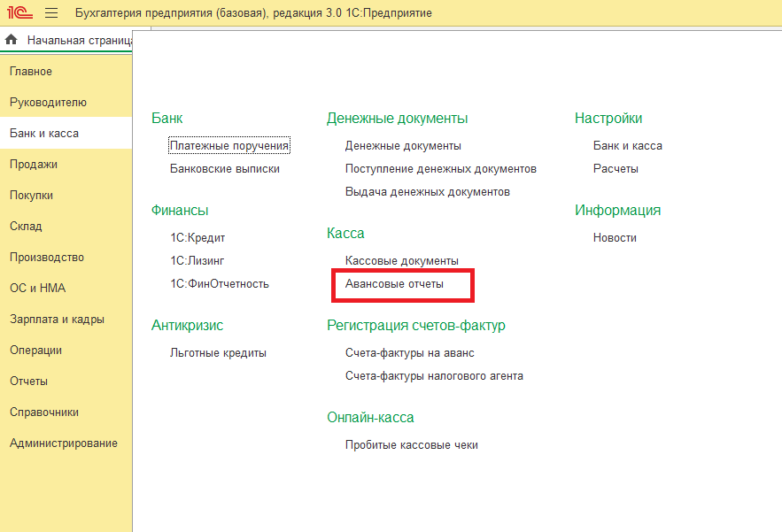Go to Зарплата и кадры section
The width and height of the screenshot is (782, 532).
[x=57, y=320]
